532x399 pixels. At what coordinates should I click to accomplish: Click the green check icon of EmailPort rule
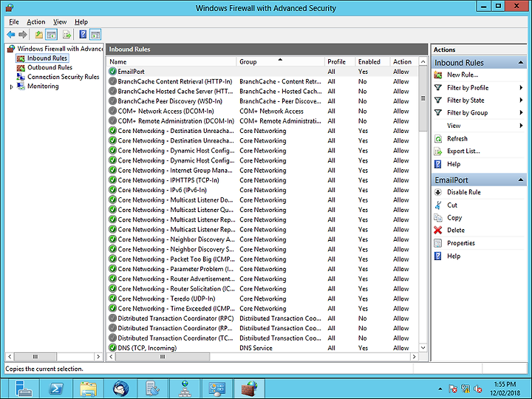tap(112, 72)
